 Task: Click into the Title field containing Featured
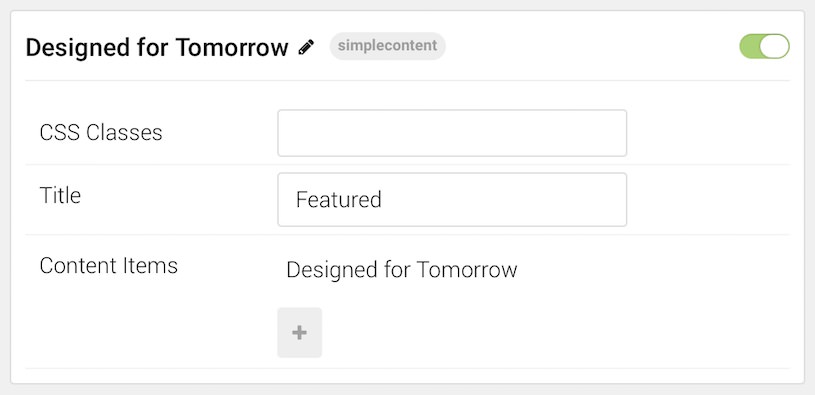pos(452,200)
